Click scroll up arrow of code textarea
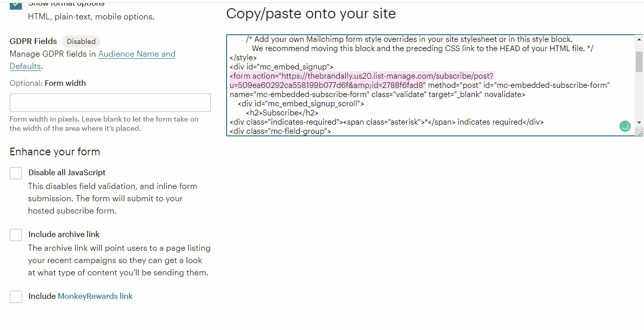This screenshot has height=330, width=644. [x=639, y=39]
